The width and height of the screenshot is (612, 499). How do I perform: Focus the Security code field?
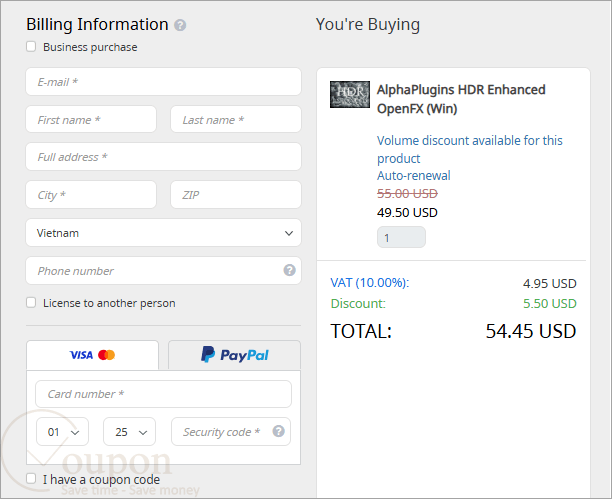(x=231, y=432)
